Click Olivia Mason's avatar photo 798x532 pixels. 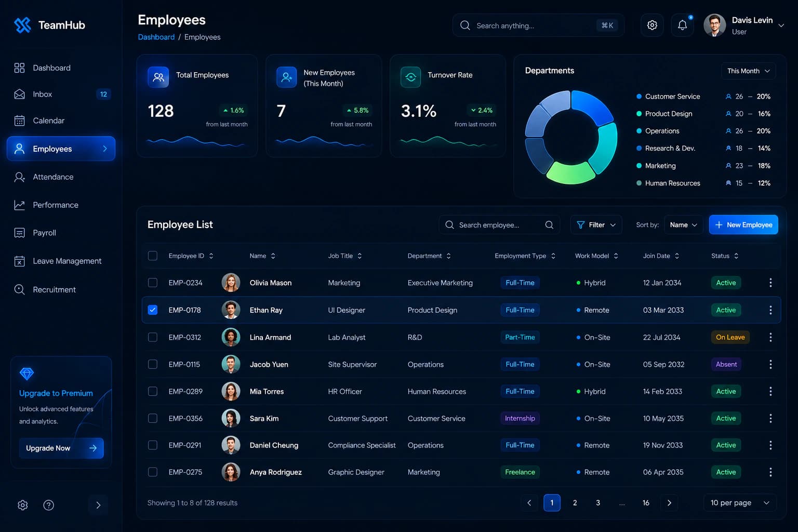[231, 283]
